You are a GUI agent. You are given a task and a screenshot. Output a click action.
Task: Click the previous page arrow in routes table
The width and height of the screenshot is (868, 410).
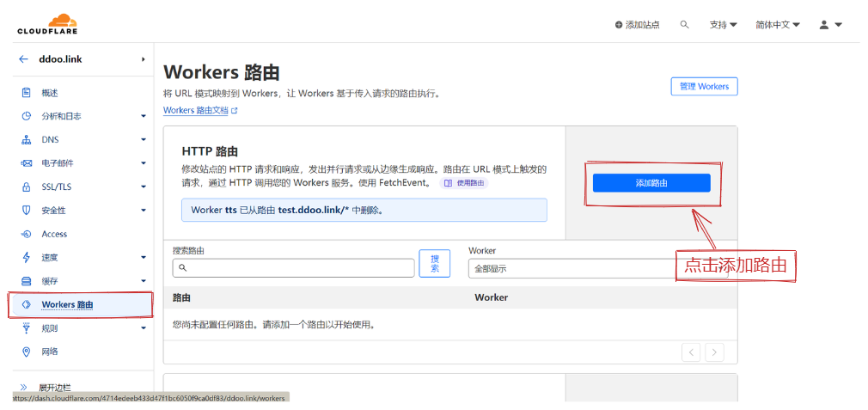pos(692,352)
